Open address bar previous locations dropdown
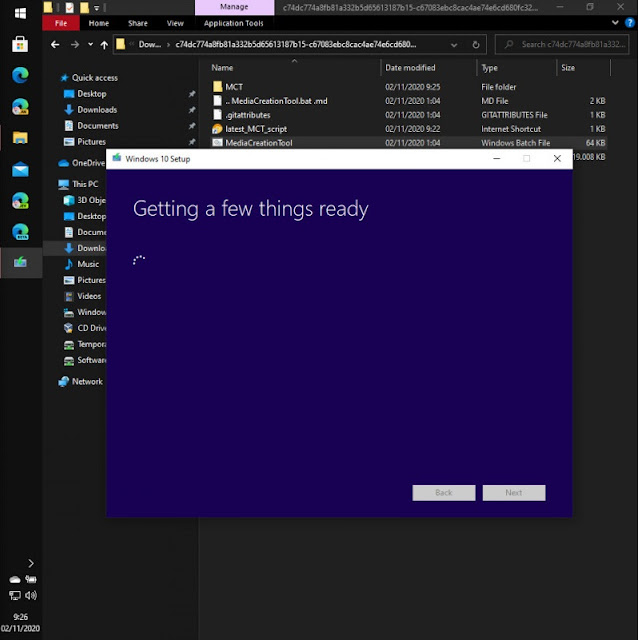 tap(454, 45)
